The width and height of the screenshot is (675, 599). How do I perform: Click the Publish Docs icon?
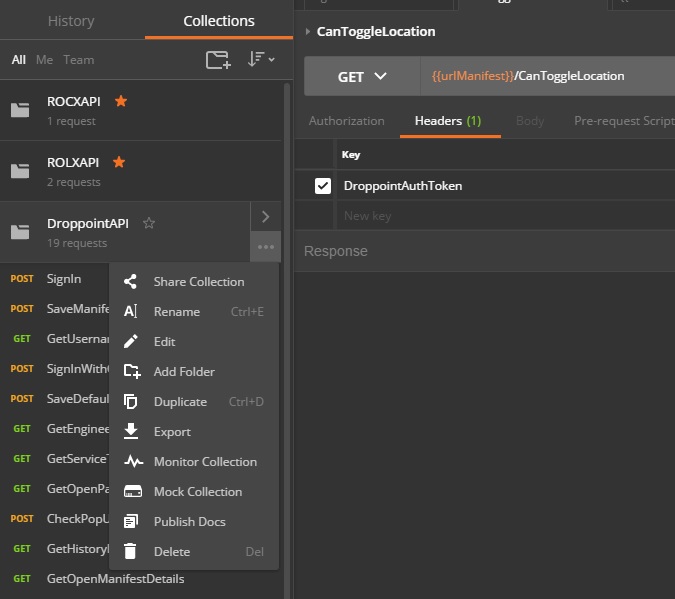(x=131, y=521)
